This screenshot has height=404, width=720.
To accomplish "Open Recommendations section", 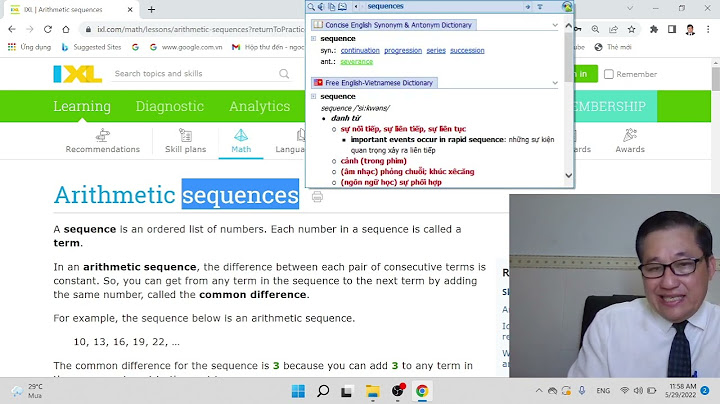I will click(102, 141).
